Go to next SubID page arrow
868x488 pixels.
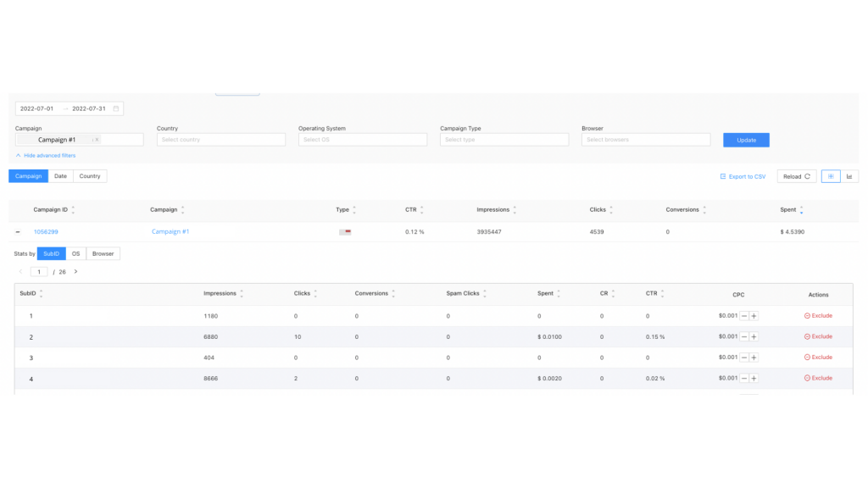pyautogui.click(x=75, y=272)
